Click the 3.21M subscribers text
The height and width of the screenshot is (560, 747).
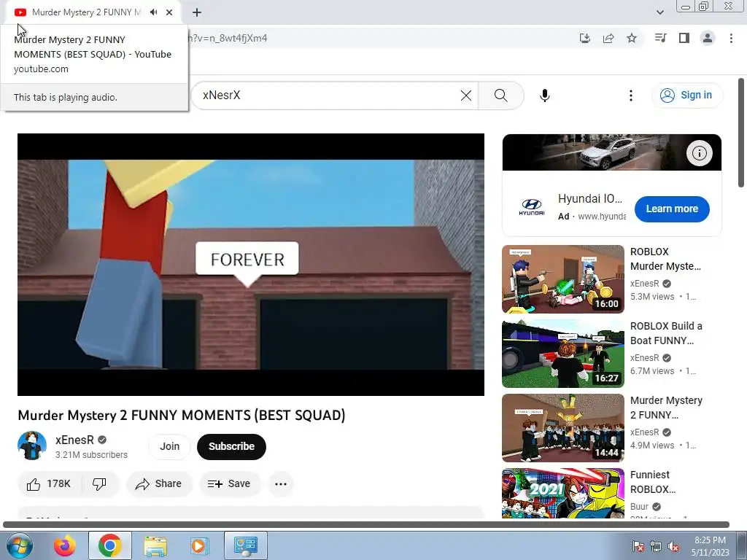91,455
